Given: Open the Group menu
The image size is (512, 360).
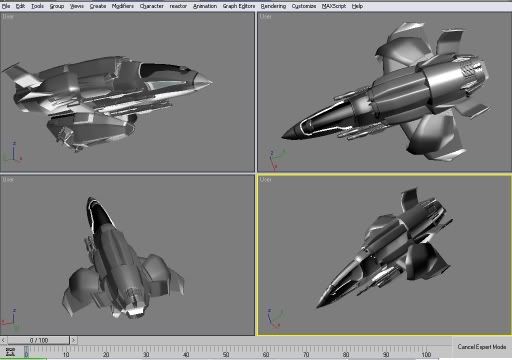Looking at the screenshot, I should click(57, 6).
